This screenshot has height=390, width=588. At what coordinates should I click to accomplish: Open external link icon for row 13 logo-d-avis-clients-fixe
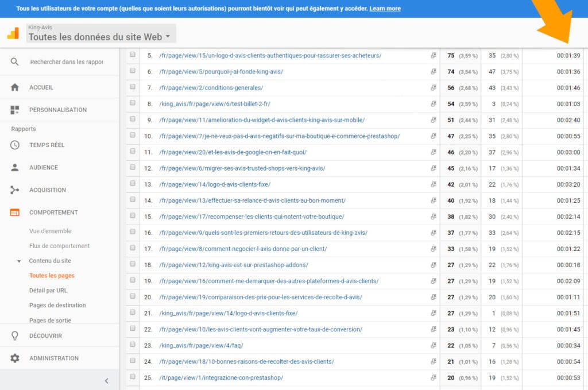[x=434, y=184]
